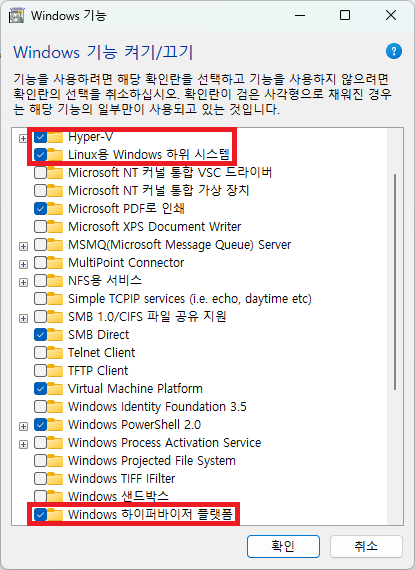
Task: Uncheck Linux용 Windows 하위 시스템 checkbox
Action: 40,155
